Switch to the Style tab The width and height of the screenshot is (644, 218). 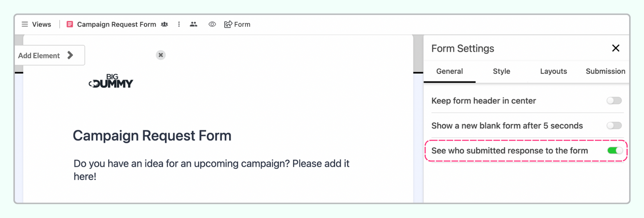pyautogui.click(x=501, y=71)
